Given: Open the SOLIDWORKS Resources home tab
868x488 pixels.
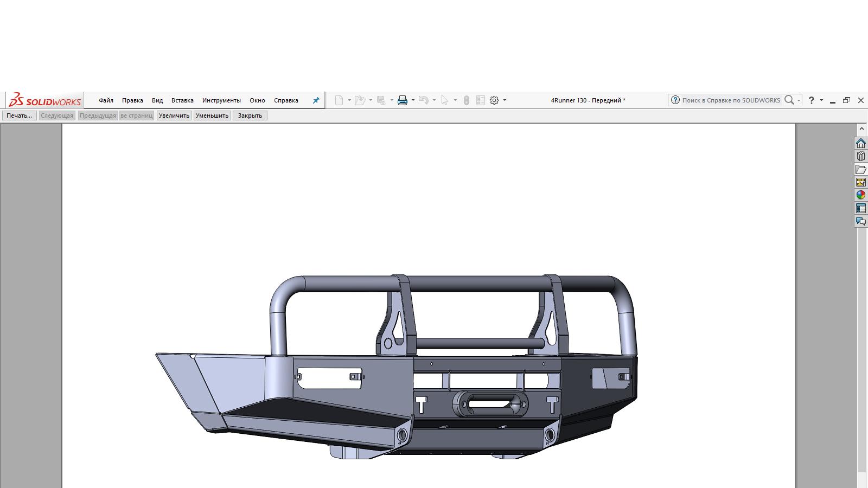Looking at the screenshot, I should (x=860, y=143).
